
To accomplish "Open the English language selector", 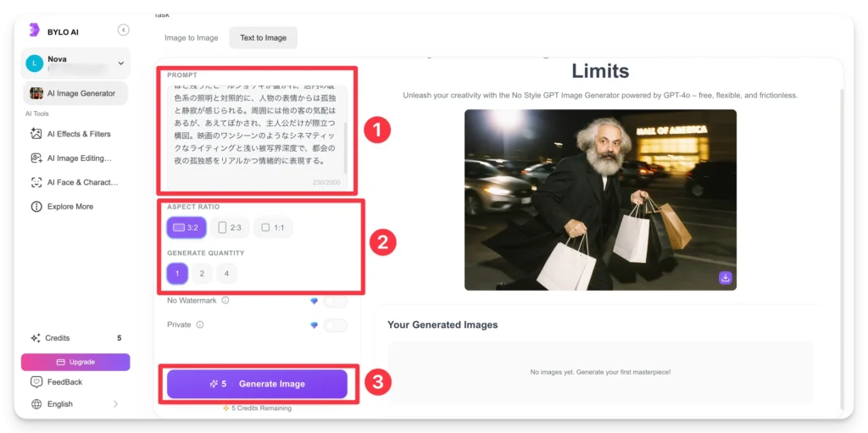I will (x=75, y=404).
